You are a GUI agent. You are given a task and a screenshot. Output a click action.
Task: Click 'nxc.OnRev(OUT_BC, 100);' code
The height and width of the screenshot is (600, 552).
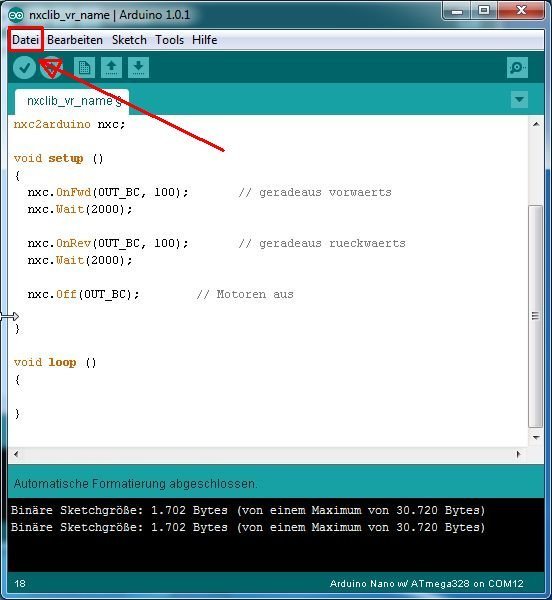pos(108,243)
